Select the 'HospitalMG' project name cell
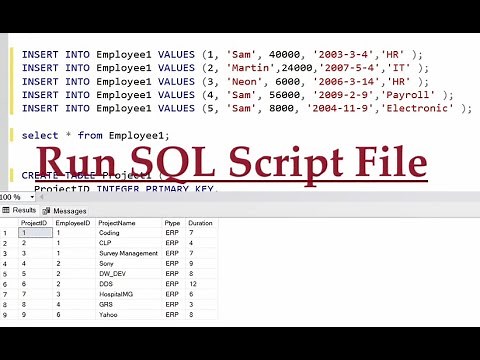480x360 pixels. tap(128, 294)
